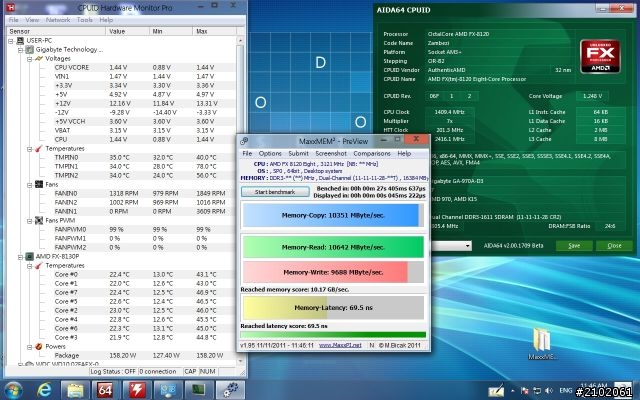The height and width of the screenshot is (400, 640).
Task: Click the AMD FX-8130P processor icon
Action: [29, 256]
